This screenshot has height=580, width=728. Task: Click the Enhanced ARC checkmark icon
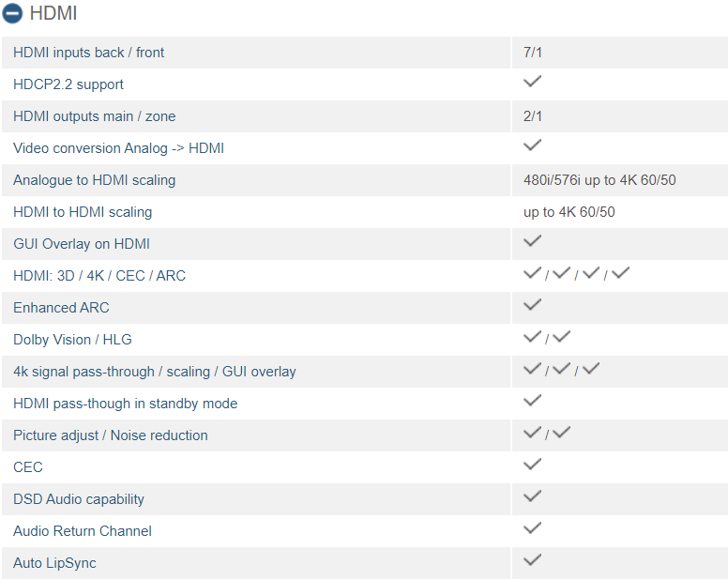(532, 305)
